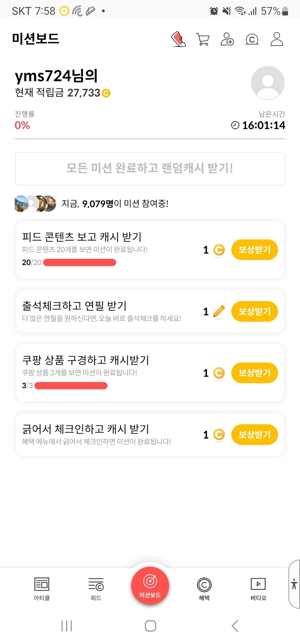This screenshot has height=644, width=300.
Task: Switch to the 피드 tab
Action: [x=96, y=589]
